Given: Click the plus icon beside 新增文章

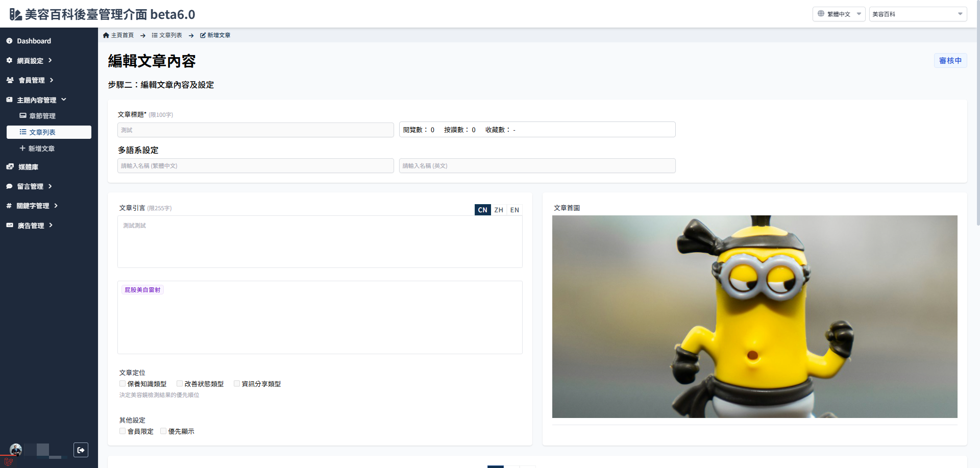Looking at the screenshot, I should point(22,148).
